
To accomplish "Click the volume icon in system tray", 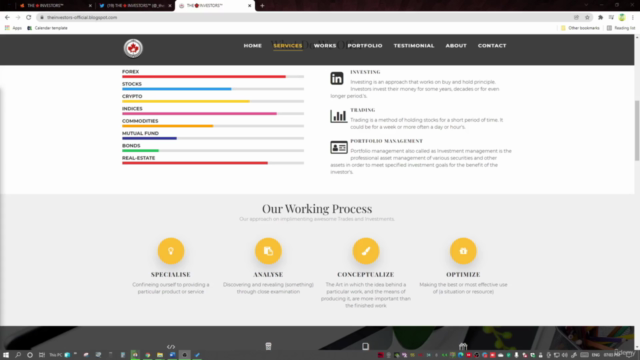I will click(565, 355).
